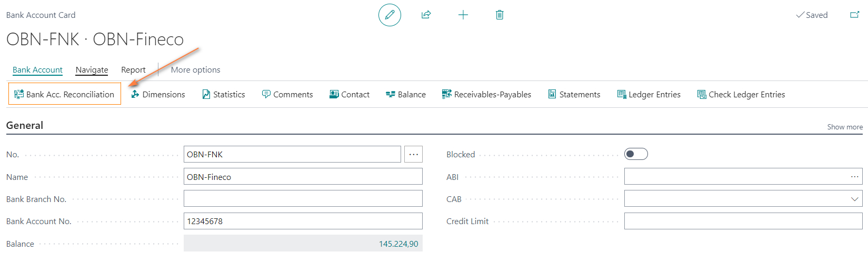The height and width of the screenshot is (272, 868).
Task: Open Ledger Entries action
Action: coord(649,94)
